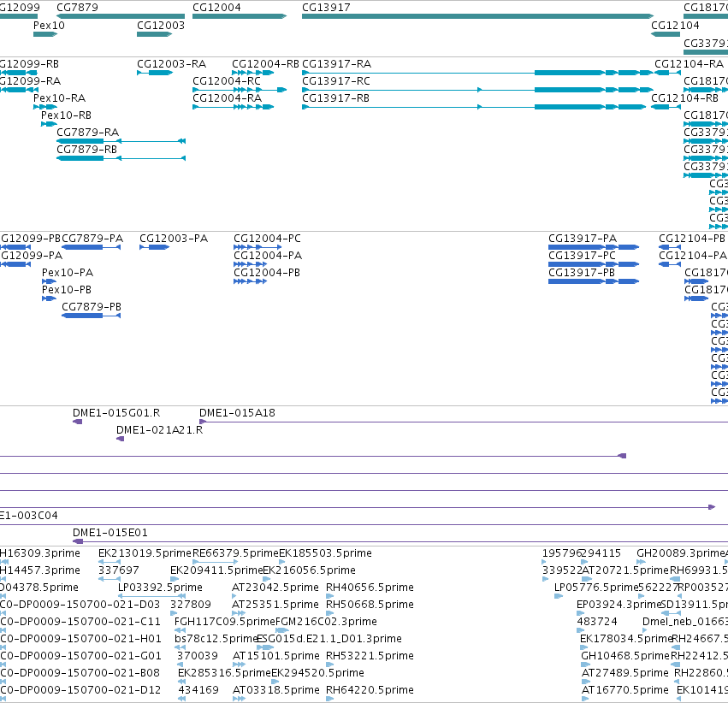This screenshot has height=703, width=728.
Task: Select protein Pex10-PB label
Action: [67, 290]
